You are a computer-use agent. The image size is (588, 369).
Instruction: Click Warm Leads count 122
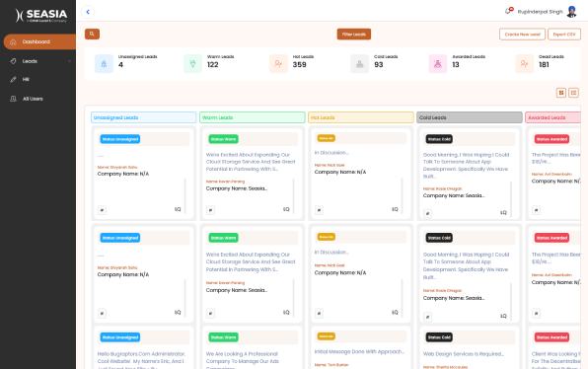coord(213,65)
